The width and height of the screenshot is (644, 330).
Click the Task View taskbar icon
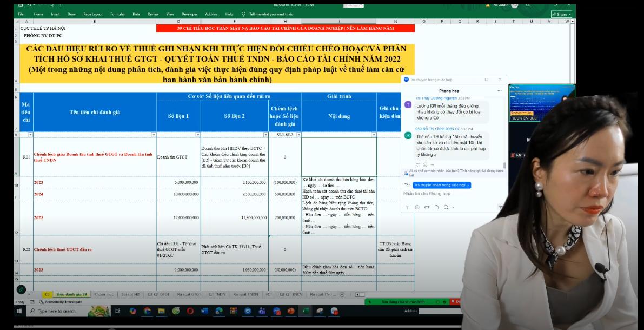119,311
